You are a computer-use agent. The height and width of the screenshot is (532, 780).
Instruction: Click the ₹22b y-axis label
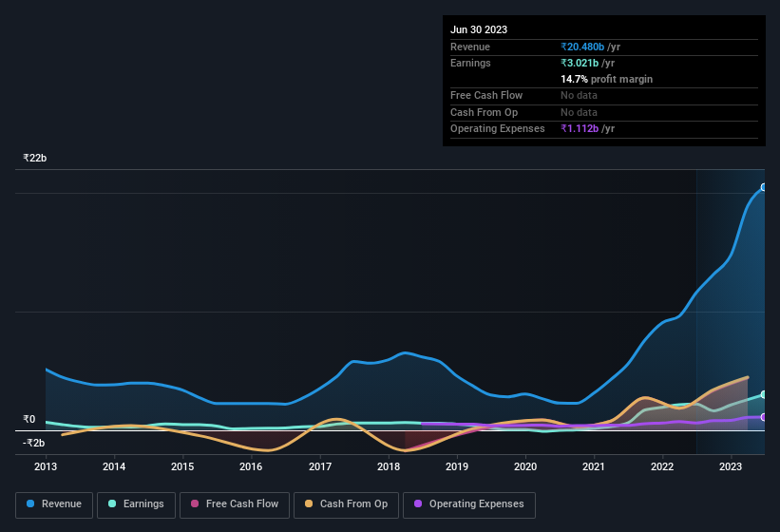(35, 158)
